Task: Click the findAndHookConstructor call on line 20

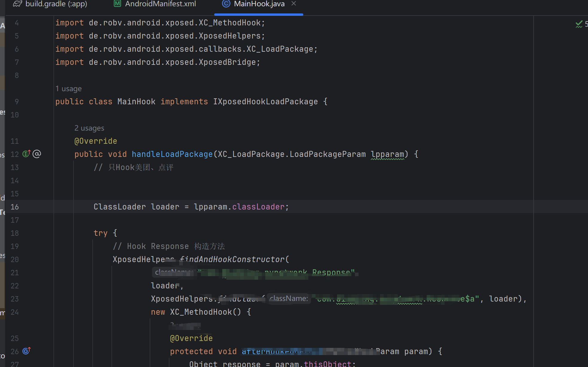Action: point(233,259)
